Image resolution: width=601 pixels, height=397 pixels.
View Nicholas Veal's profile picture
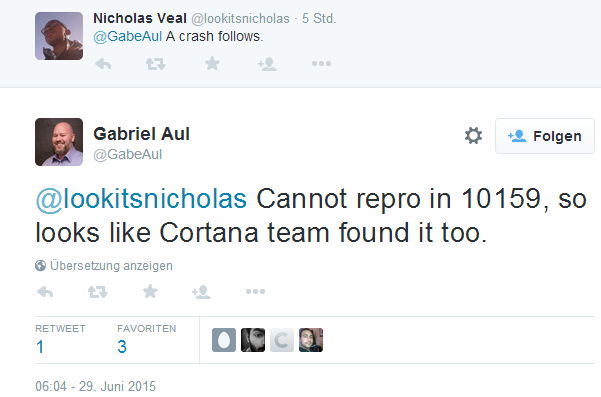[x=59, y=36]
